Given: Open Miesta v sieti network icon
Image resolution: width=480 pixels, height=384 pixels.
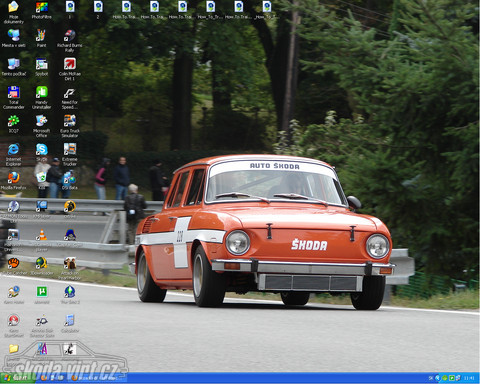Looking at the screenshot, I should point(13,35).
